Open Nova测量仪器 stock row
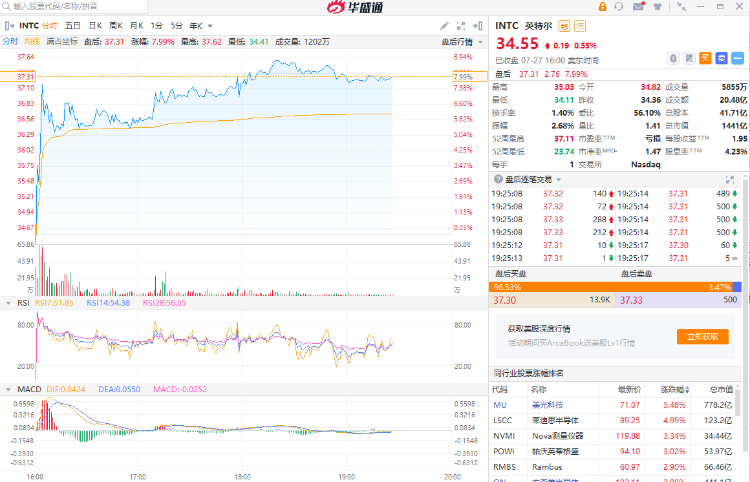The height and width of the screenshot is (482, 750). (613, 436)
